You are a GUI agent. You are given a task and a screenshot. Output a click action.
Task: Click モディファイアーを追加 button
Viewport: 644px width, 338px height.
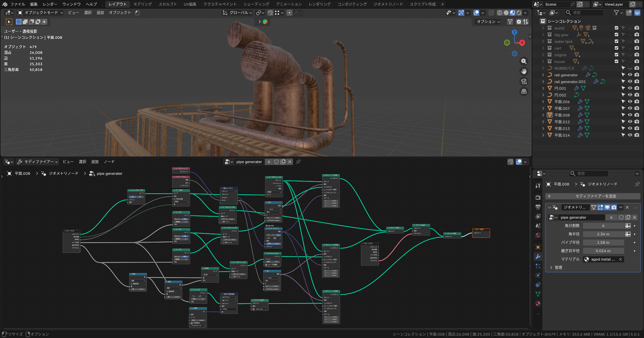[x=593, y=196]
